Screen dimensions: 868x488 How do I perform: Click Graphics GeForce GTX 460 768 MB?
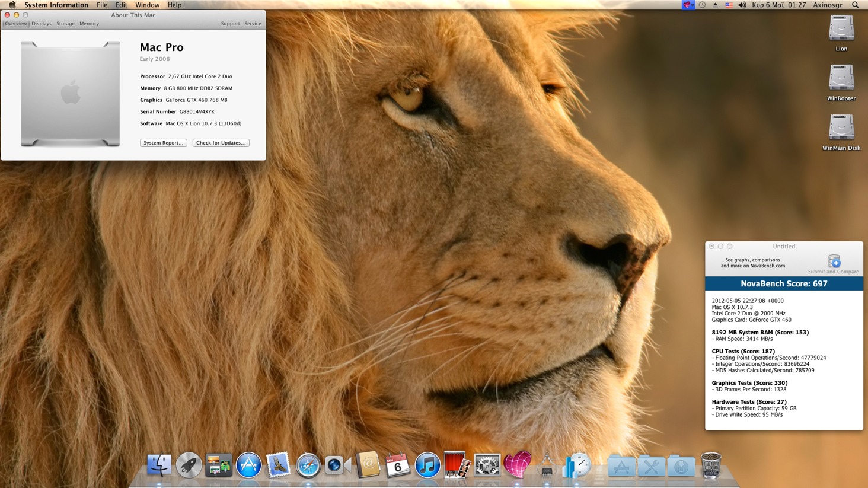(x=184, y=100)
